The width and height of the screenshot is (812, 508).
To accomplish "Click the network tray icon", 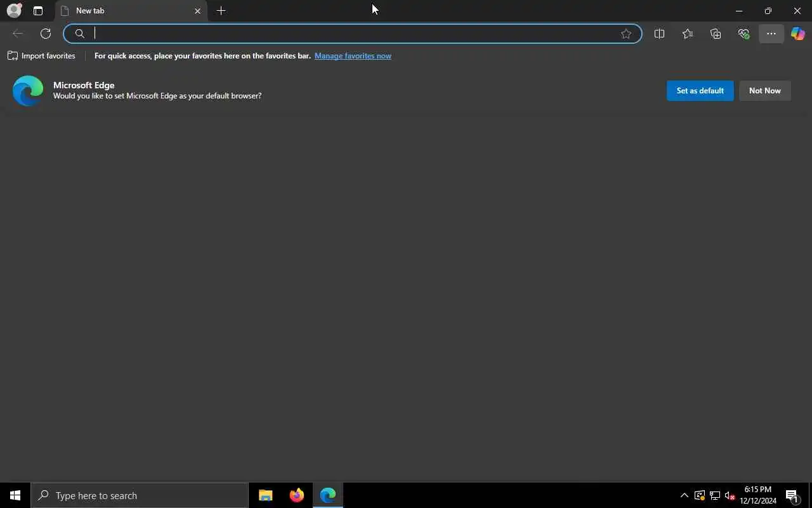I will click(715, 495).
